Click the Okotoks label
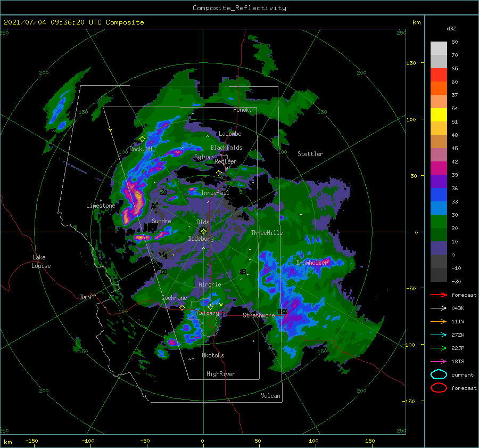 click(213, 355)
